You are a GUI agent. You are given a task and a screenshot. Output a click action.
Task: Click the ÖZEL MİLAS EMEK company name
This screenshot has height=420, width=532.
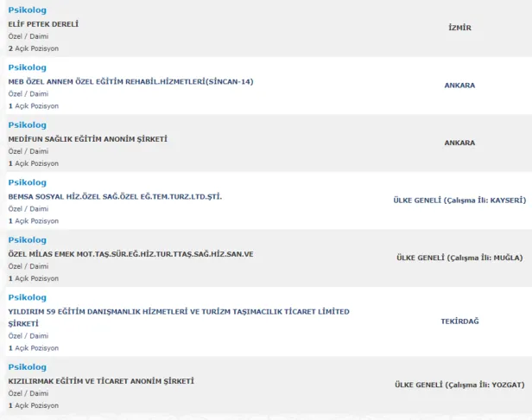pyautogui.click(x=130, y=254)
